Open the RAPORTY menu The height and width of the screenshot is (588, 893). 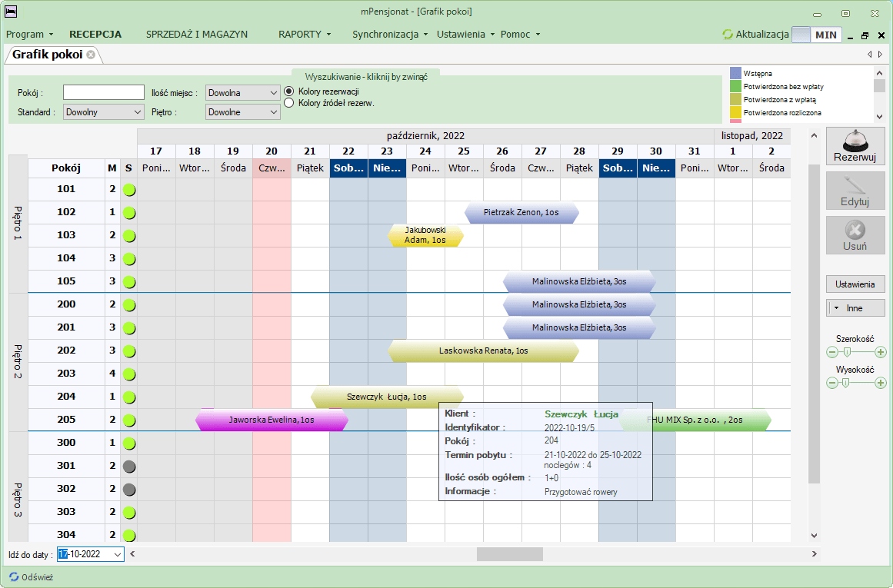pos(304,35)
